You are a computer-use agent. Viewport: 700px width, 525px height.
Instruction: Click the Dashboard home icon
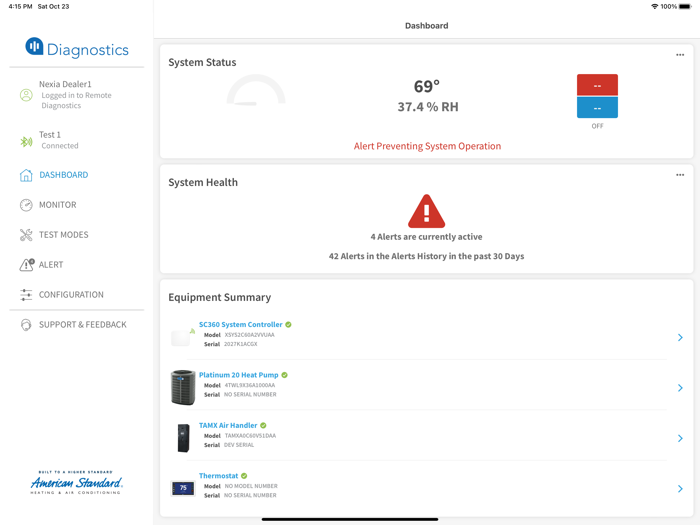coord(26,175)
